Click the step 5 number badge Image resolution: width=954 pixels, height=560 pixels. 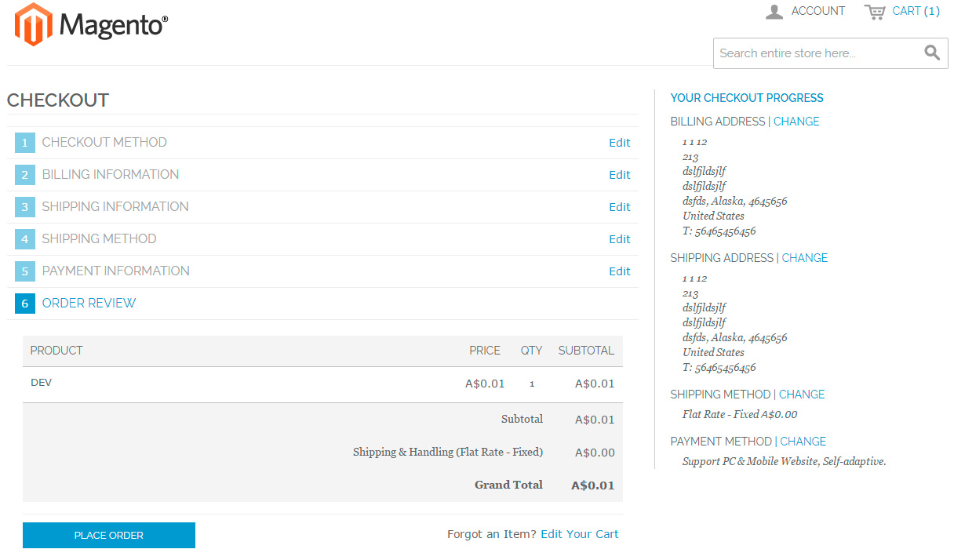pos(25,271)
